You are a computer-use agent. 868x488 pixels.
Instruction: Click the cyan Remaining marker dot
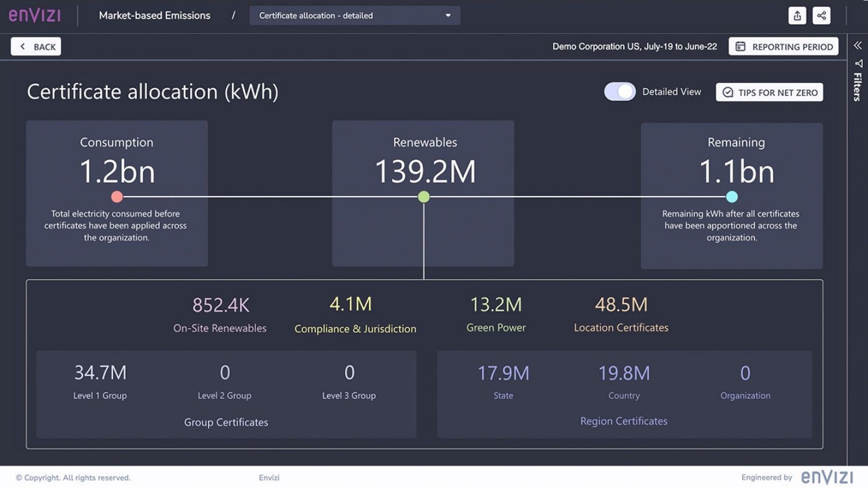[x=732, y=197]
